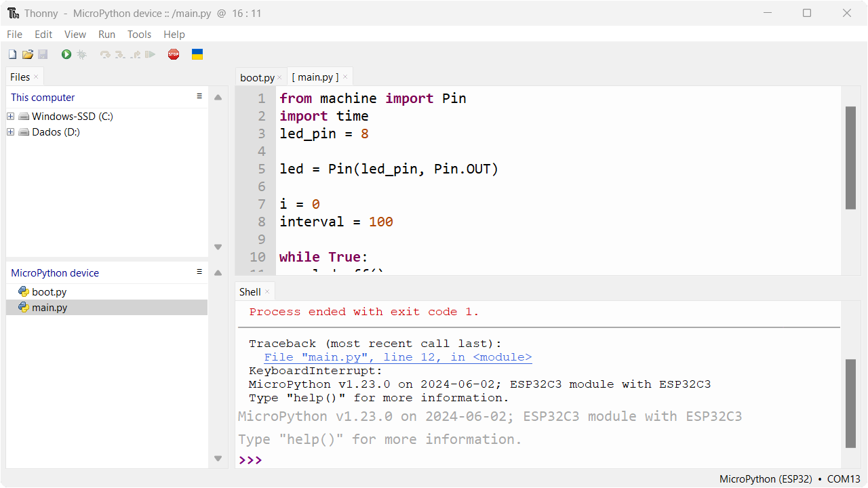The height and width of the screenshot is (488, 868).
Task: Click the Save icon in the toolbar
Action: pos(43,54)
